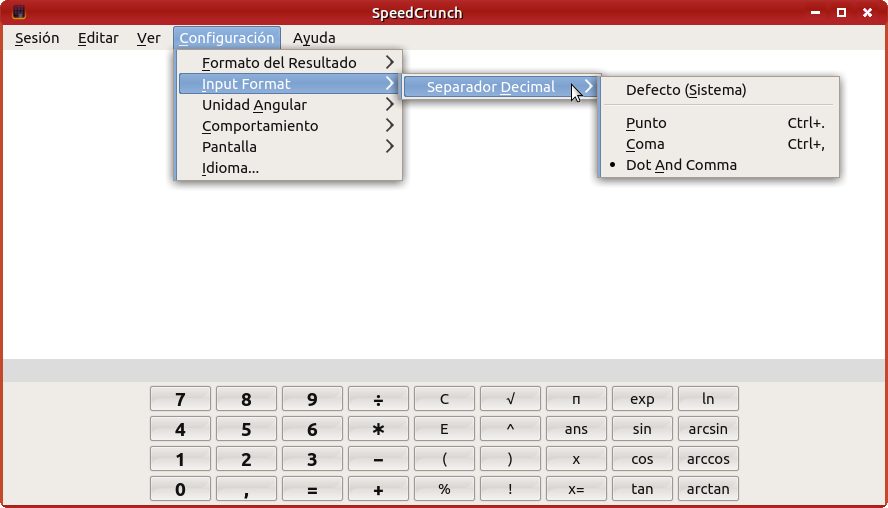Click the percent % key
This screenshot has width=888, height=508.
click(444, 489)
